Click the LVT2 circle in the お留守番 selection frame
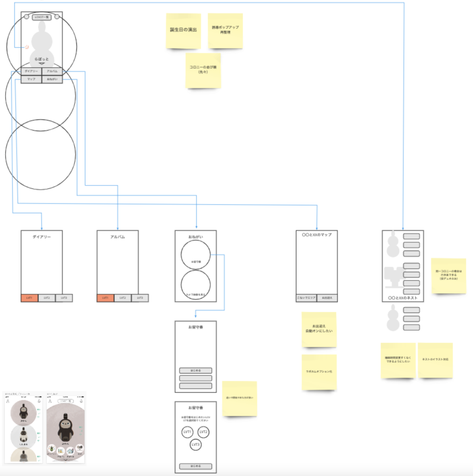 [203, 432]
